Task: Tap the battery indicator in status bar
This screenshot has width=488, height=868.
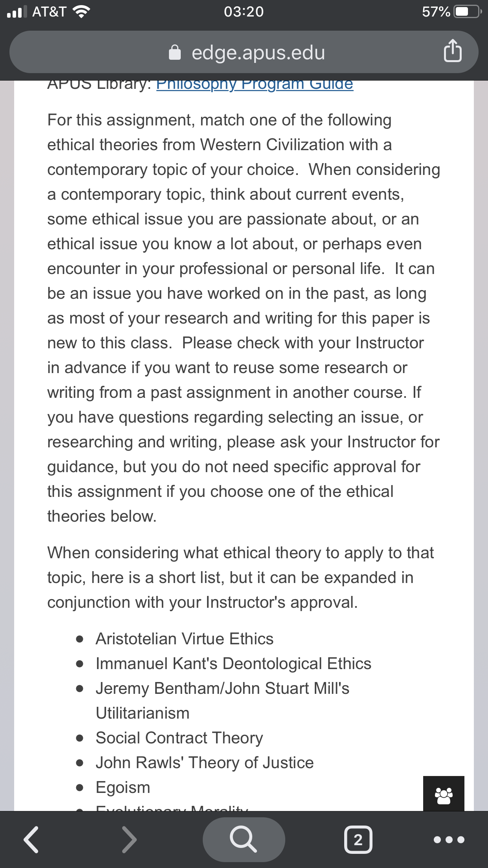Action: [468, 12]
